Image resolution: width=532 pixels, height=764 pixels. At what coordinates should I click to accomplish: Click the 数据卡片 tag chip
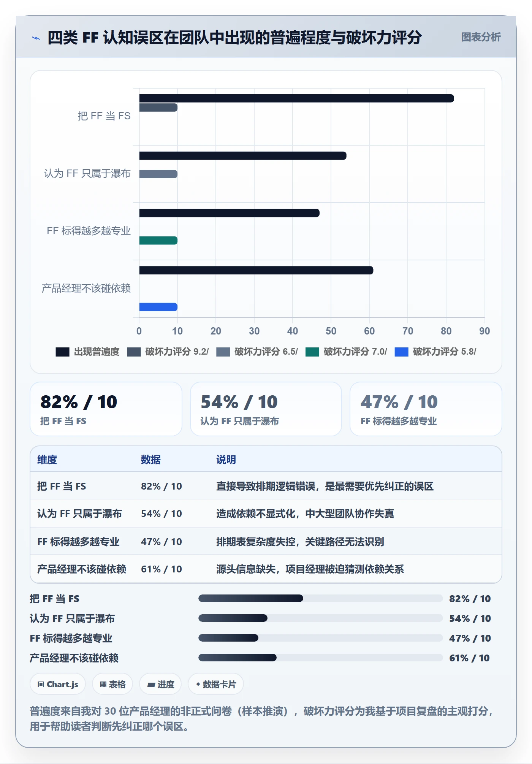216,684
